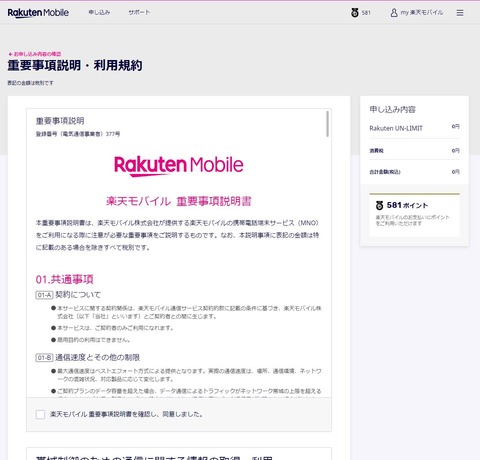Click the Rakuten Mobile header logo
This screenshot has height=460, width=480.
[38, 13]
